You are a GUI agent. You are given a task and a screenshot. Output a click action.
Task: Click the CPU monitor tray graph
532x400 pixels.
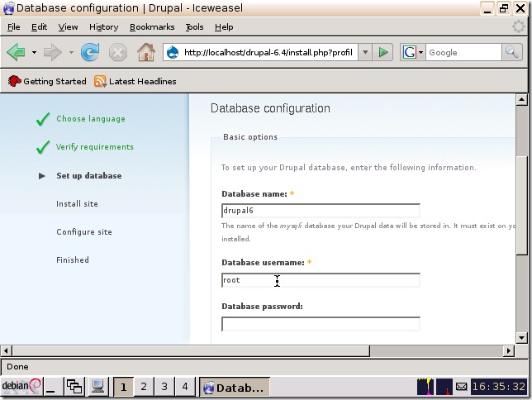[x=425, y=387]
